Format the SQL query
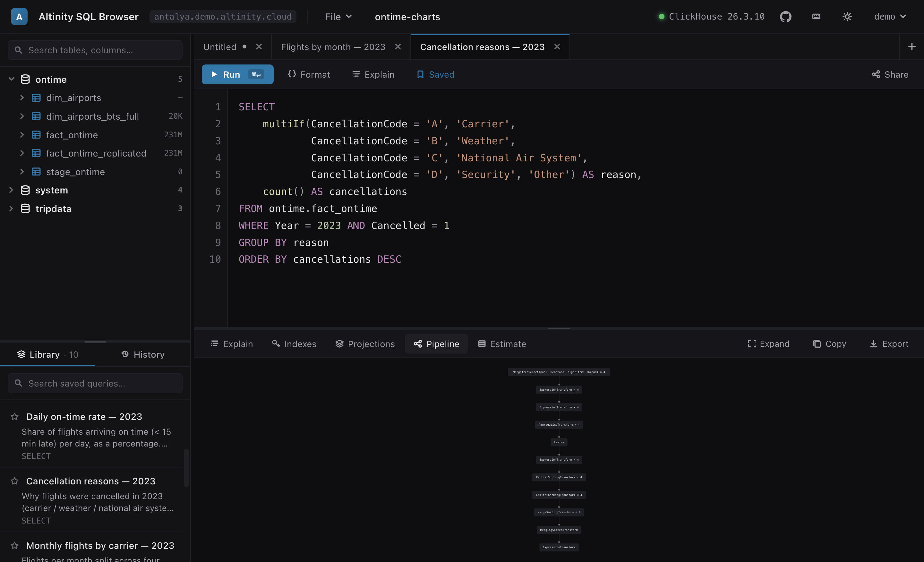The height and width of the screenshot is (562, 924). click(309, 74)
